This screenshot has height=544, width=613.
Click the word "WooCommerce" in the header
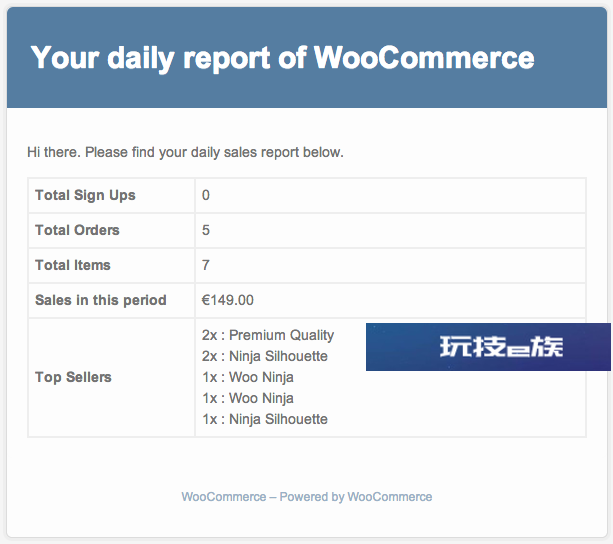tap(424, 58)
